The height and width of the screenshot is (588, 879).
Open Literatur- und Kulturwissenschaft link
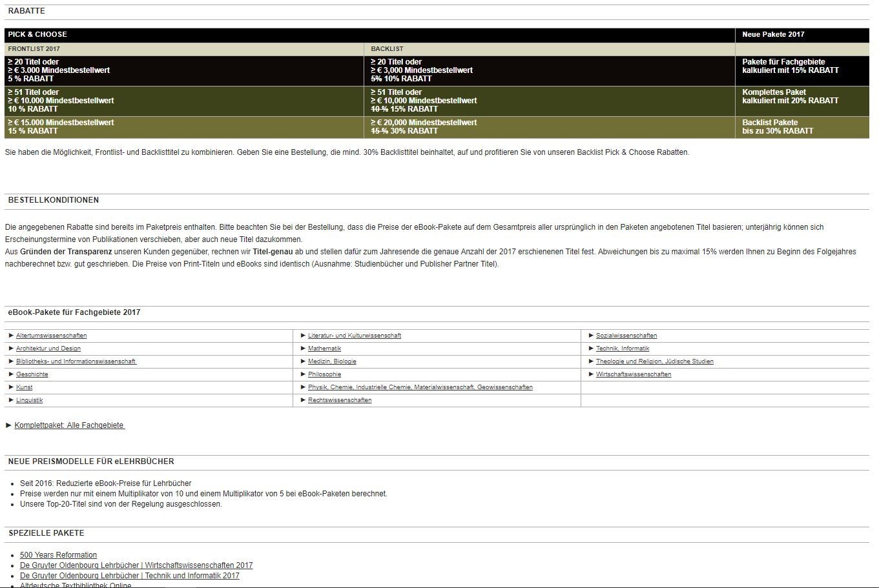click(354, 336)
